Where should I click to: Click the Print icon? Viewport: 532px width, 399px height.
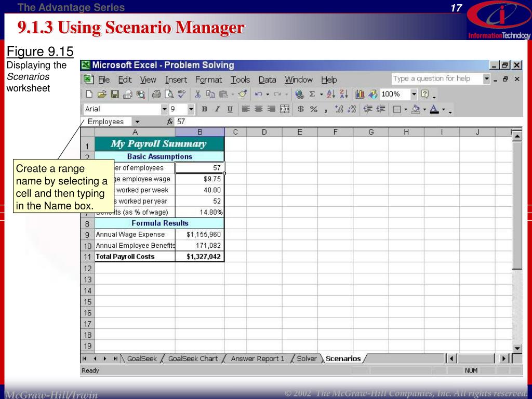(x=156, y=95)
